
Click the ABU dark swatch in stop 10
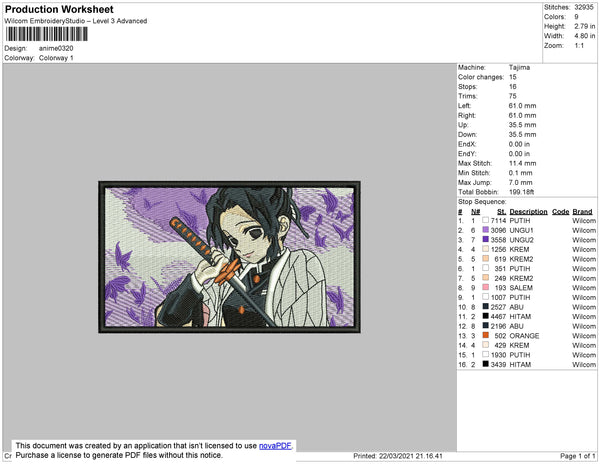(486, 307)
